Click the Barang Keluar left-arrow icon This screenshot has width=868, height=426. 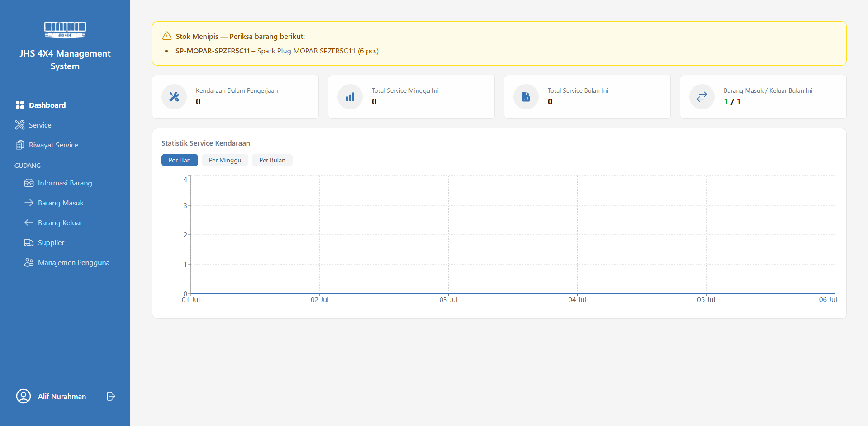29,222
